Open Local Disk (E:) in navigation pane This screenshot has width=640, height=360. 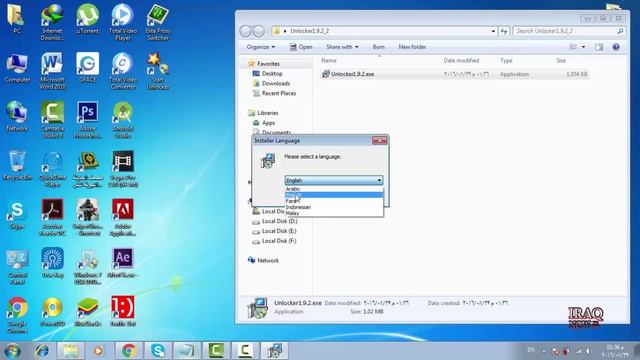pos(279,231)
